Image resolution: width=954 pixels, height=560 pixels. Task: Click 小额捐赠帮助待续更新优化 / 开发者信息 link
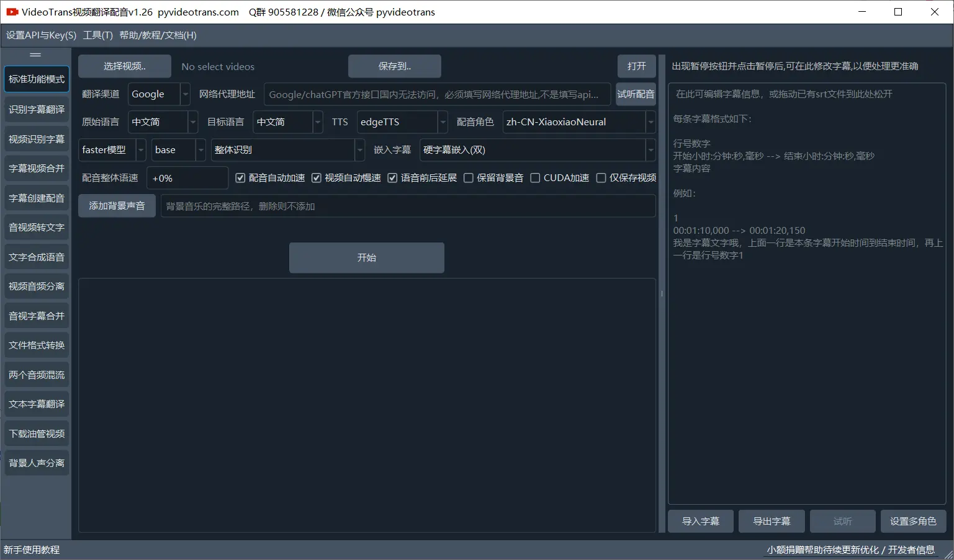tap(850, 550)
